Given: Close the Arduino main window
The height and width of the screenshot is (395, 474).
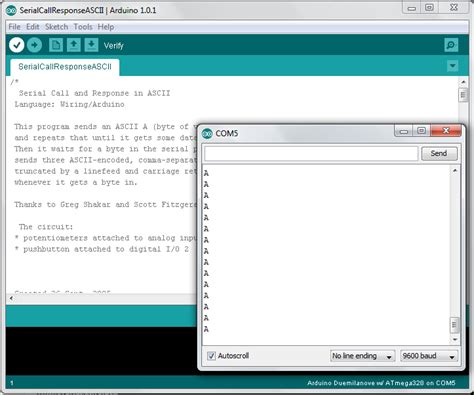Looking at the screenshot, I should click(453, 8).
